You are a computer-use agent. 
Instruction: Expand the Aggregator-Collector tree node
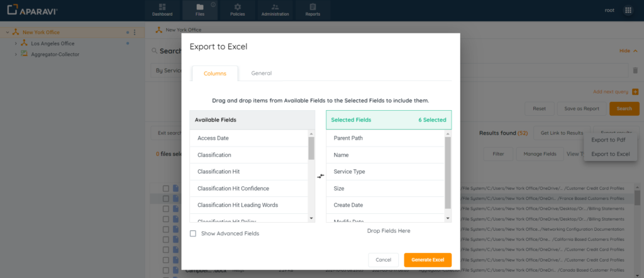pos(16,54)
